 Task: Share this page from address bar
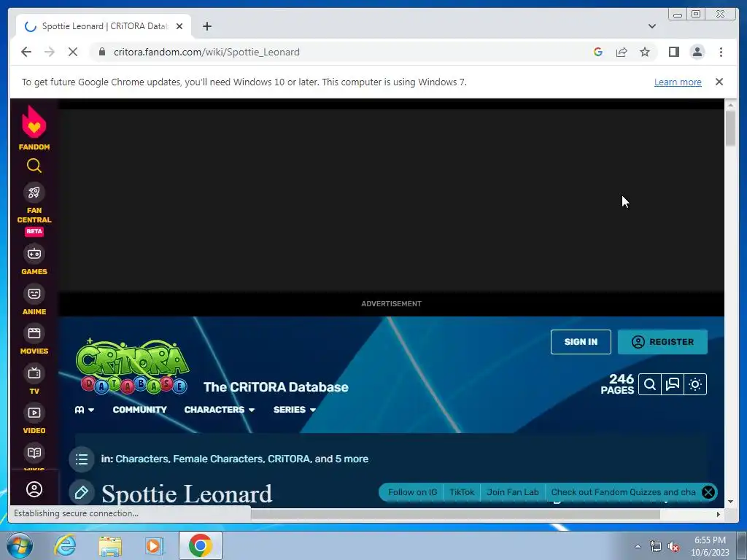[x=622, y=52]
